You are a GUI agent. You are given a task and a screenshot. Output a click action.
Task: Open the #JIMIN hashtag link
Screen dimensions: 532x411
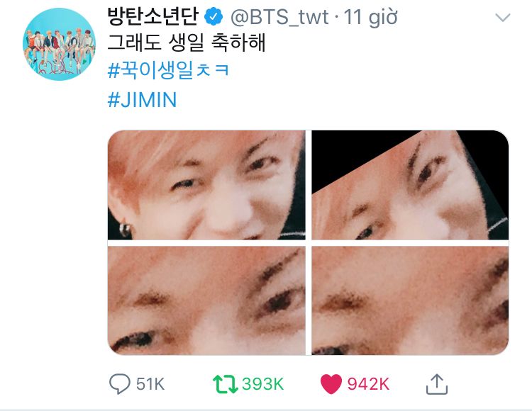[142, 100]
